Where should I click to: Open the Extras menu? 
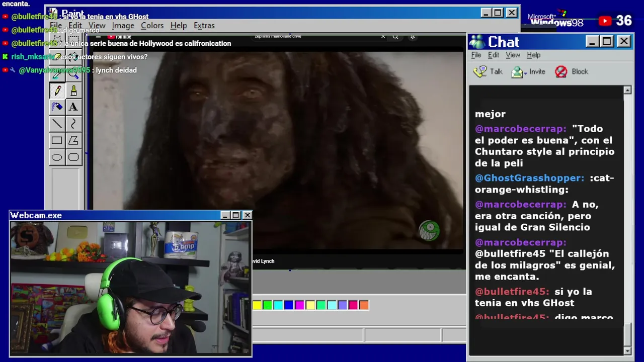tap(204, 26)
